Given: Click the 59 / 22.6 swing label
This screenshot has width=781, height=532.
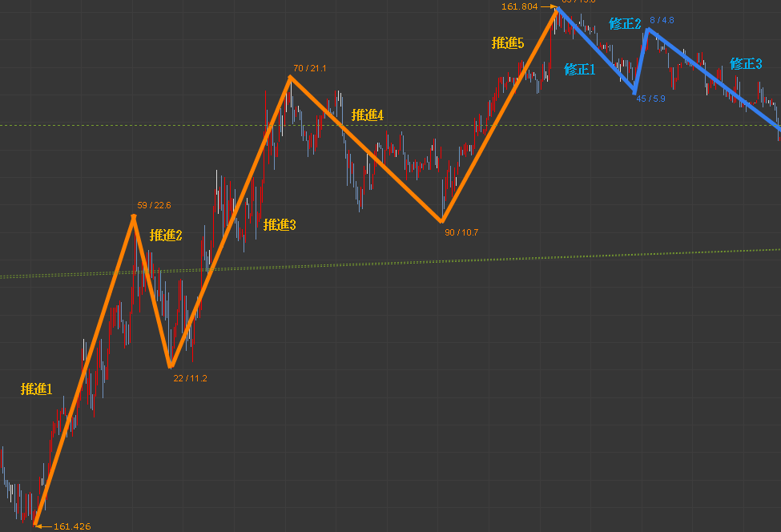Looking at the screenshot, I should coord(154,205).
